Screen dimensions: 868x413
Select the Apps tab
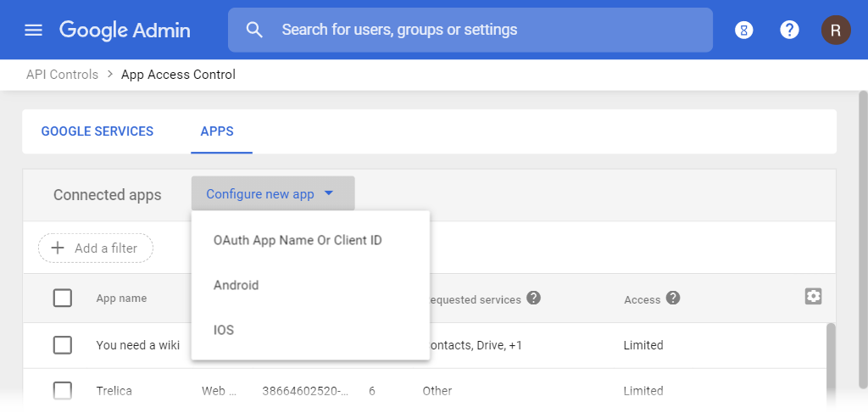217,131
